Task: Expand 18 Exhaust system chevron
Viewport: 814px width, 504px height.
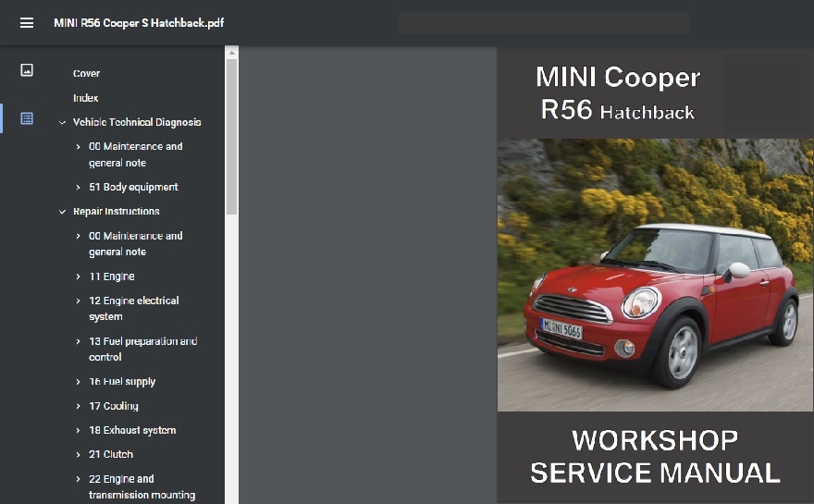Action: [x=78, y=430]
